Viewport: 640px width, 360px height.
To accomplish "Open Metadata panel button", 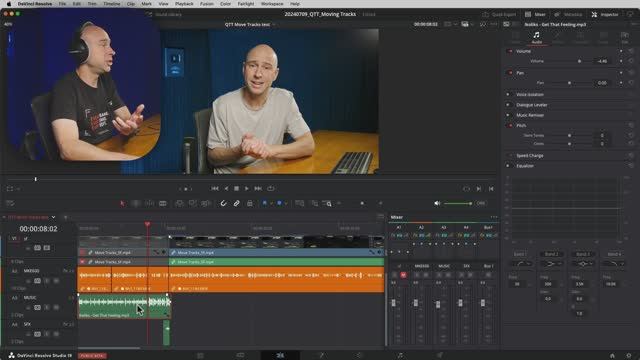I will coord(568,14).
